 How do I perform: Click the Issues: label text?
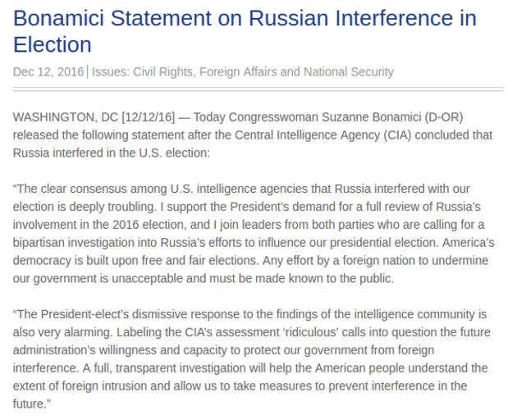(x=111, y=71)
